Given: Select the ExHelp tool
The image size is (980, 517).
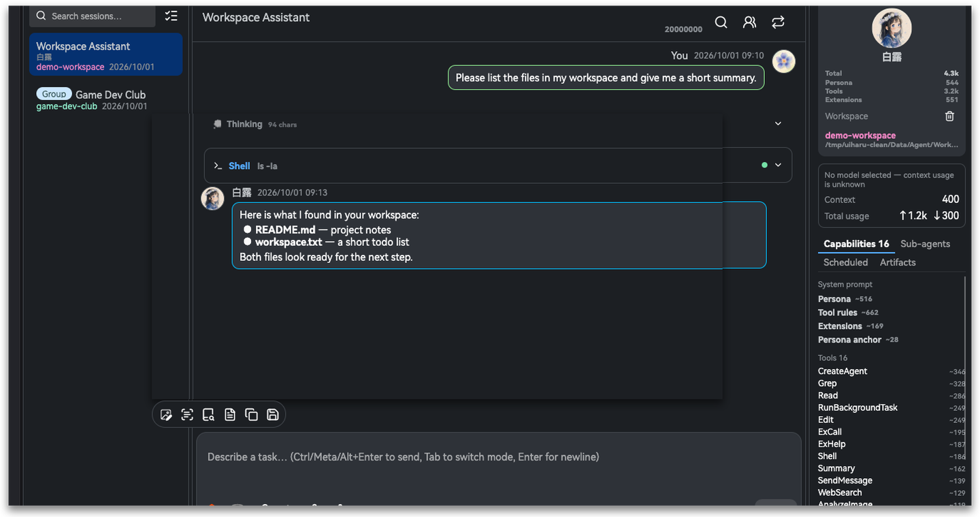Looking at the screenshot, I should coord(892,444).
